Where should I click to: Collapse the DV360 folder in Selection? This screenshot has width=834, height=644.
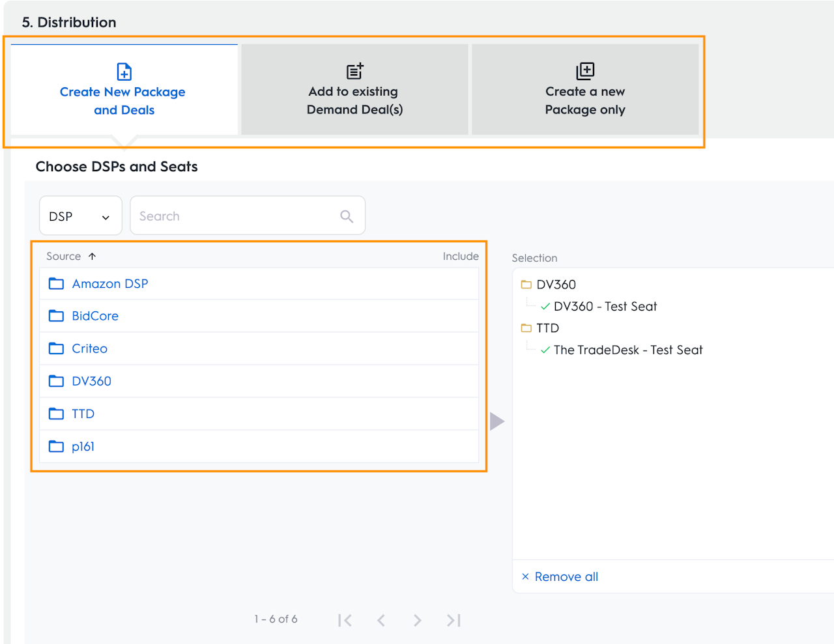point(526,285)
